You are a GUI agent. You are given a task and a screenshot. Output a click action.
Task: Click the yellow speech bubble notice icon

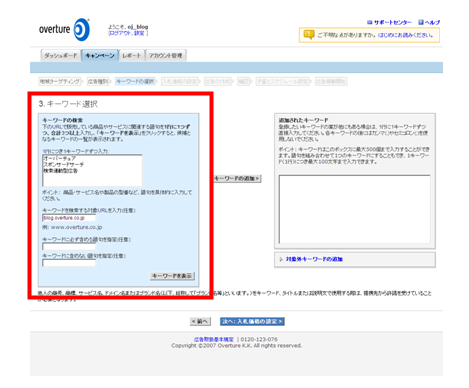click(x=309, y=35)
